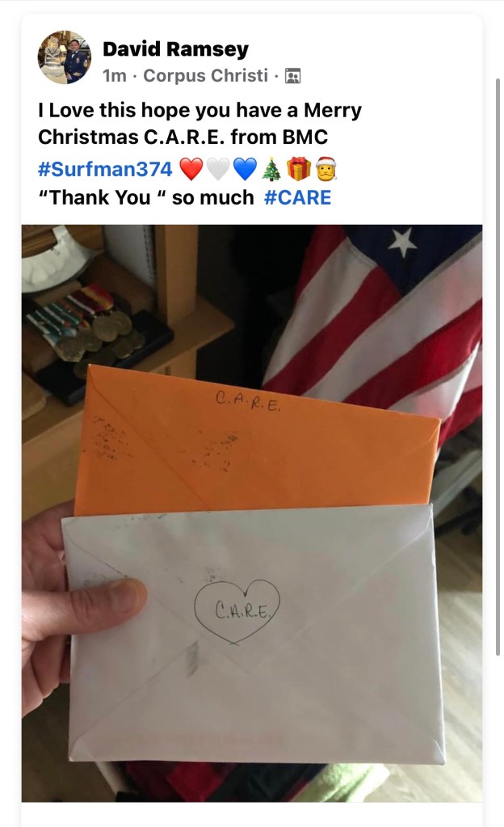This screenshot has height=827, width=504.
Task: Open the #CARE hashtag
Action: [x=297, y=198]
